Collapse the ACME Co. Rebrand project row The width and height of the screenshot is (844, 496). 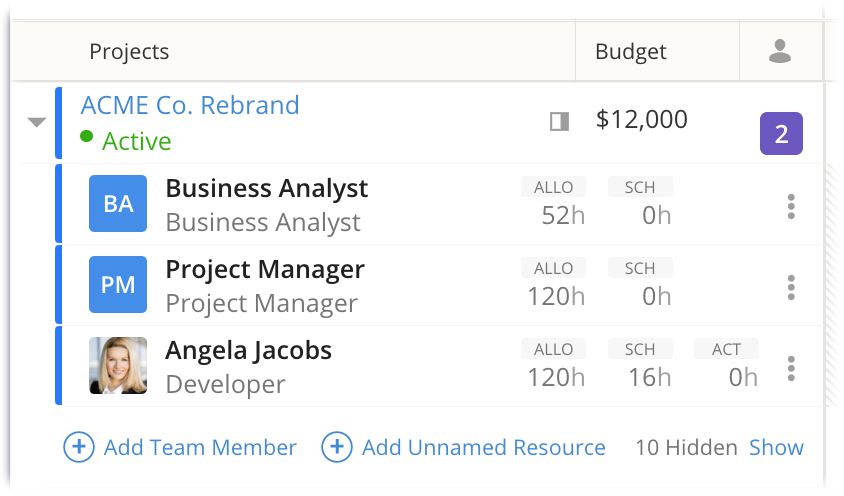click(37, 123)
